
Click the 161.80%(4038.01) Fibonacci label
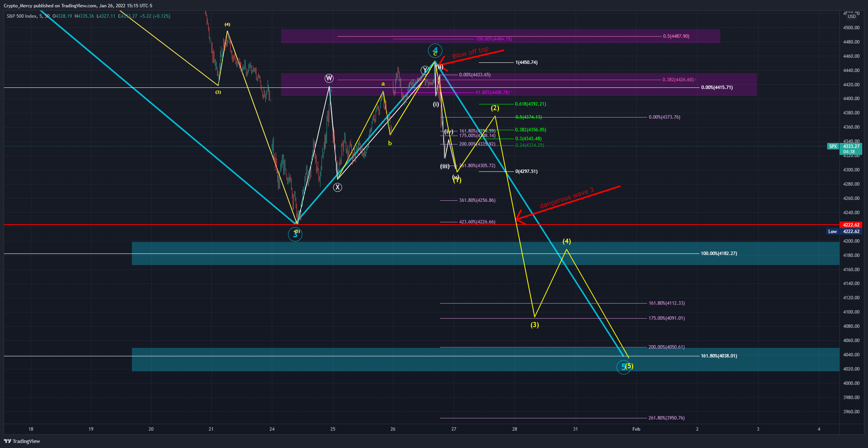(719, 356)
